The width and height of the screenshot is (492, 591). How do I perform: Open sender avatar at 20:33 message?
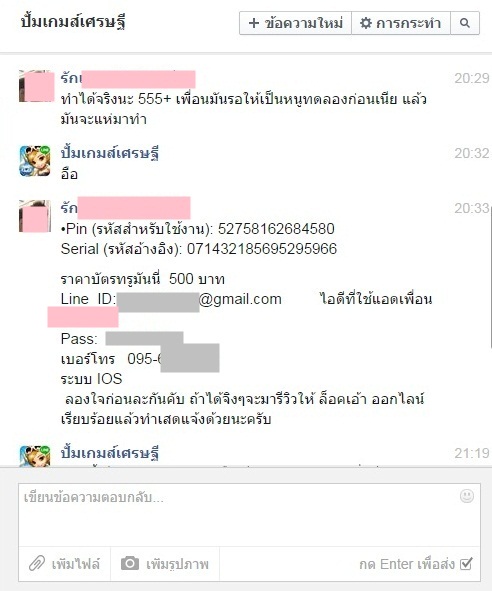point(35,216)
